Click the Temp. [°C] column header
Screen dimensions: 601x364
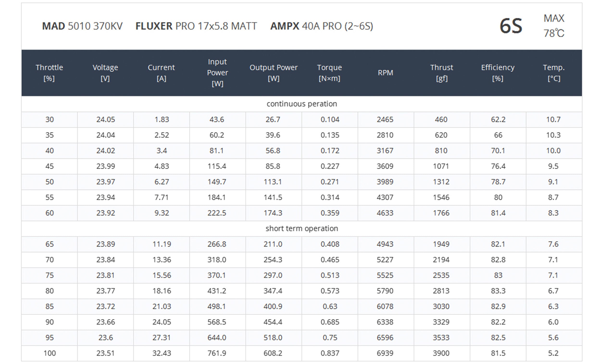tap(554, 73)
